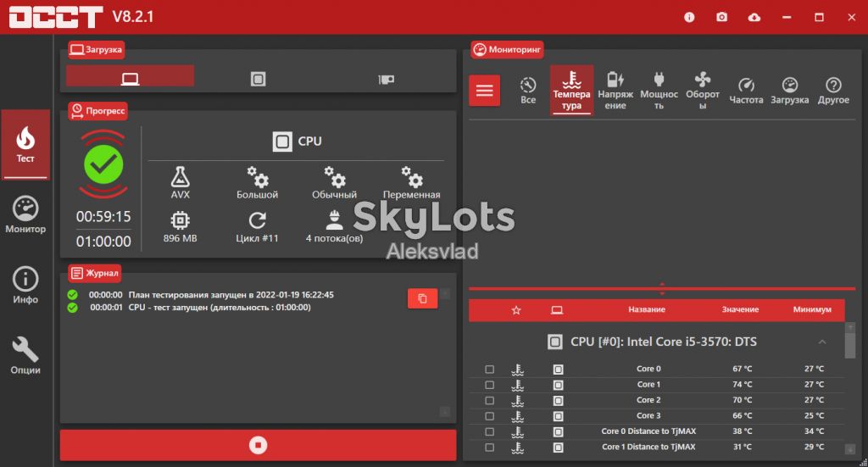Show Все monitoring sensors
868x467 pixels.
click(x=528, y=91)
